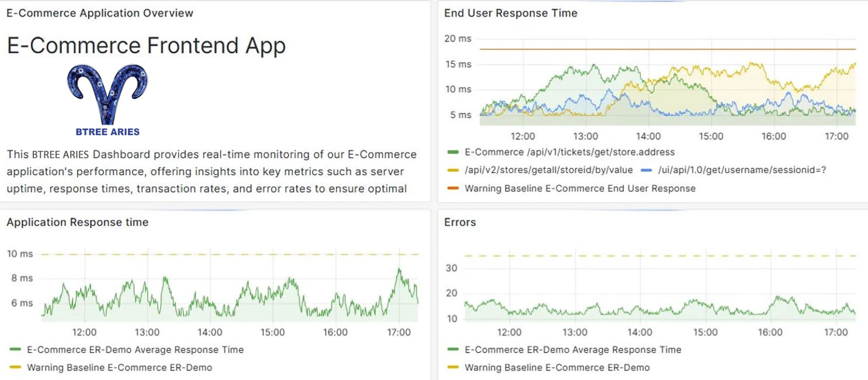The width and height of the screenshot is (868, 380).
Task: Open the End User Response Time panel title
Action: pos(511,13)
